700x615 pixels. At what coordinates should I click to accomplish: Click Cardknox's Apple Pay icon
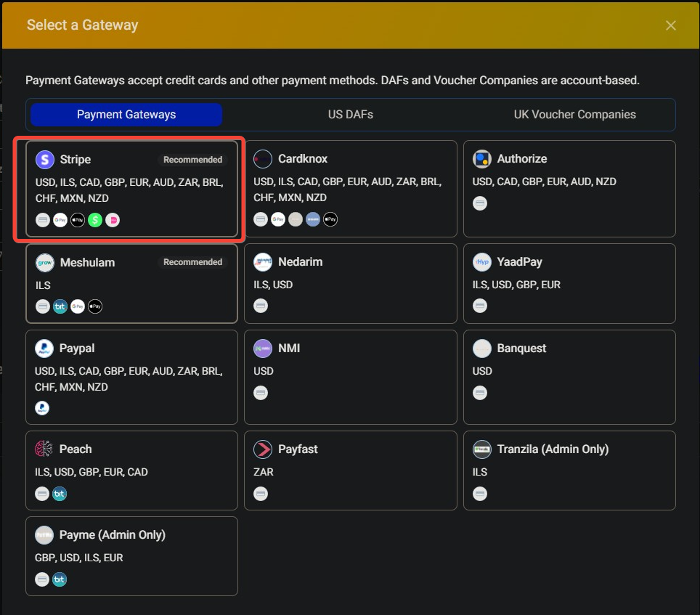click(330, 219)
